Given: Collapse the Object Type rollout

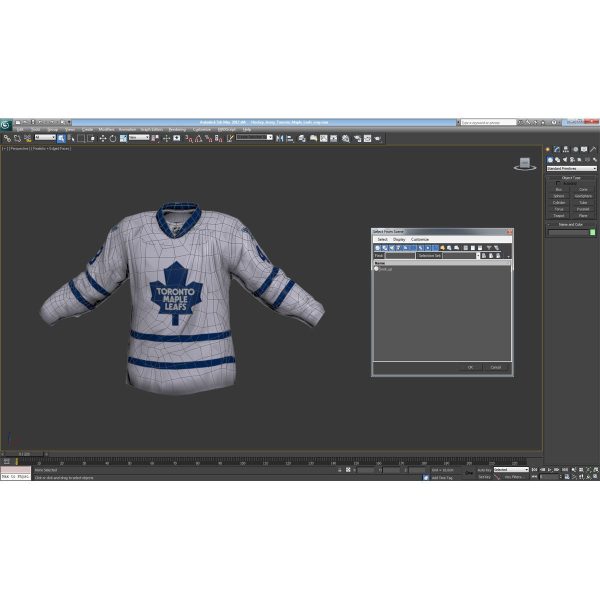Looking at the screenshot, I should coord(571,178).
